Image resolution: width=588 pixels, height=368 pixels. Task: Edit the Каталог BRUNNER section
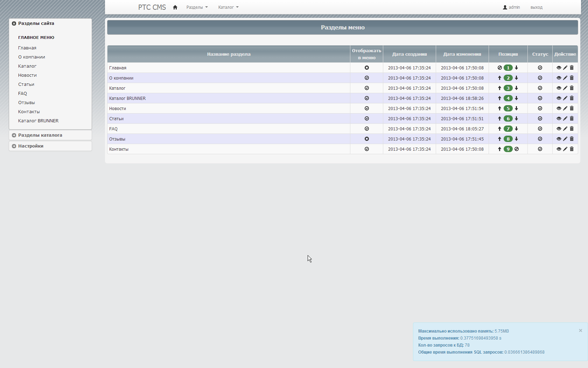[x=565, y=98]
